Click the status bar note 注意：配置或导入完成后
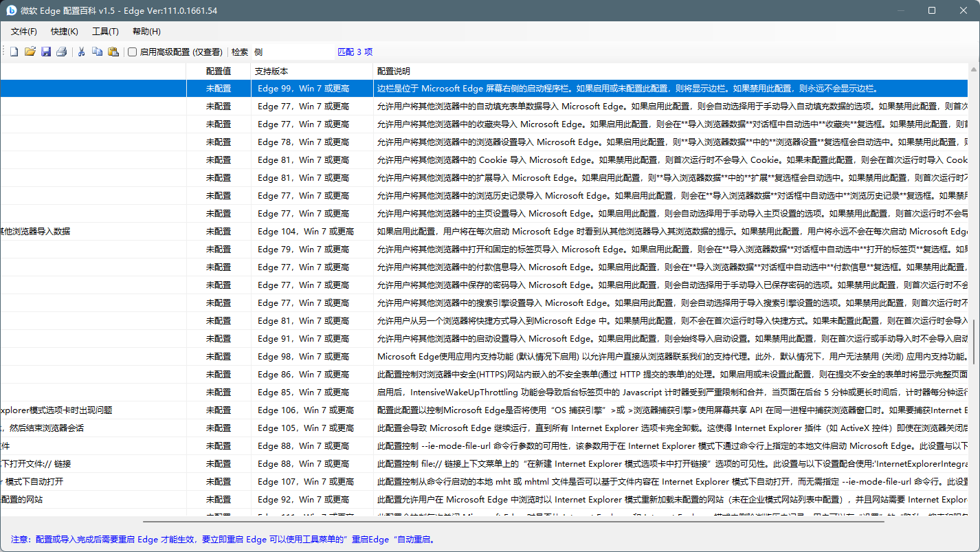Screen dimensions: 980x552 click(x=223, y=540)
